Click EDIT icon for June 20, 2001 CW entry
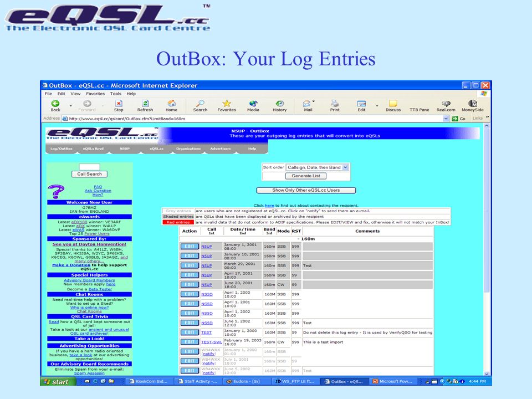Image resolution: width=532 pixels, height=399 pixels. pos(190,285)
